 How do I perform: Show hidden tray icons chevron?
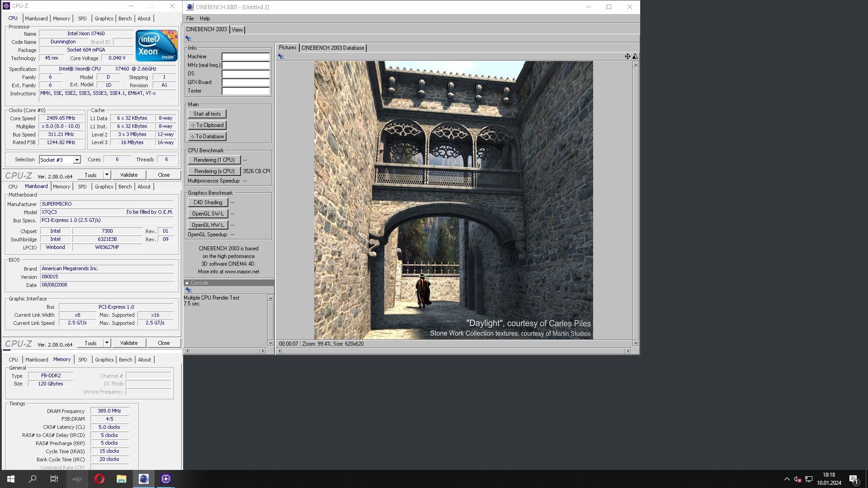(x=787, y=479)
